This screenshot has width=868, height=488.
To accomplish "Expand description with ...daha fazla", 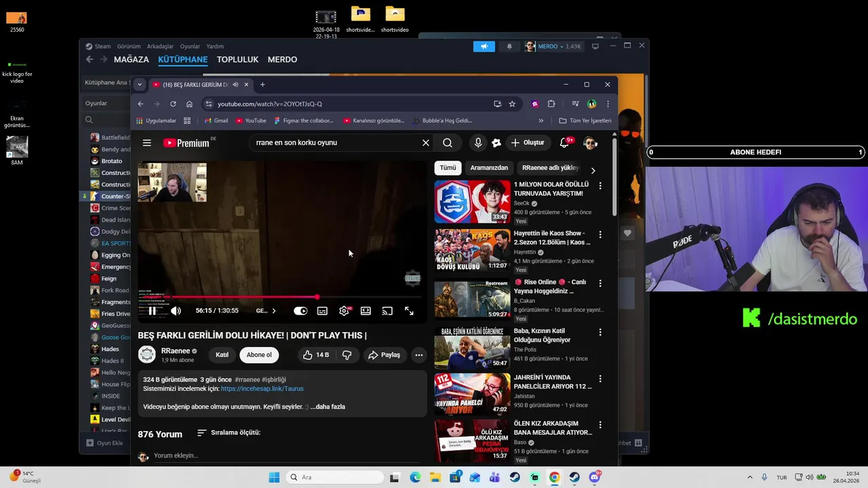I will [328, 407].
